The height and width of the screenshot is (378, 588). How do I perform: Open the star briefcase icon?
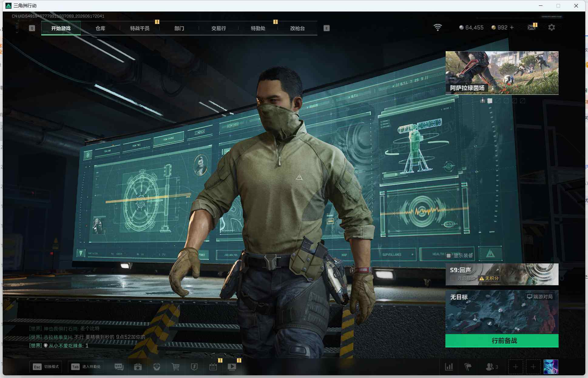point(138,367)
